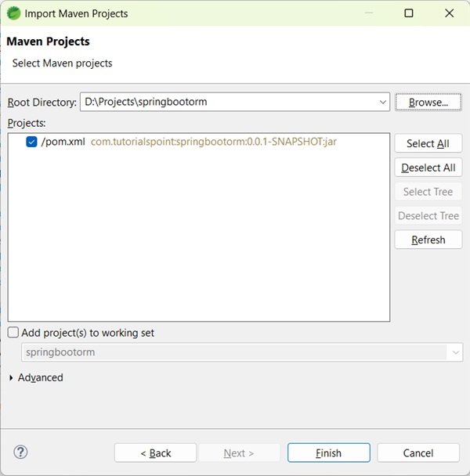Click the Finish button

328,453
